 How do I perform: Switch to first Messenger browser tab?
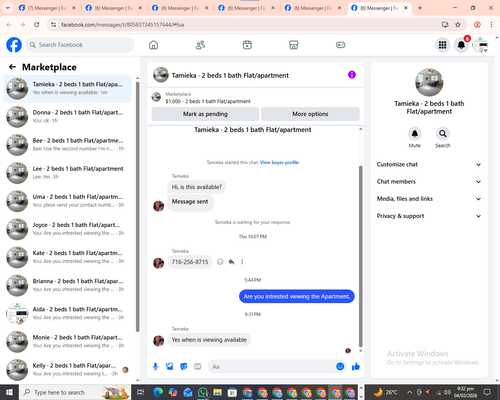pyautogui.click(x=47, y=8)
